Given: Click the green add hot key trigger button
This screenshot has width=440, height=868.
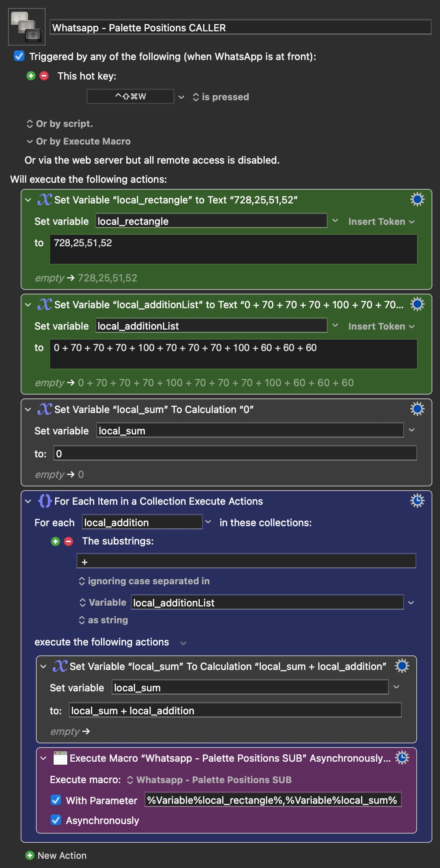Looking at the screenshot, I should coord(31,76).
